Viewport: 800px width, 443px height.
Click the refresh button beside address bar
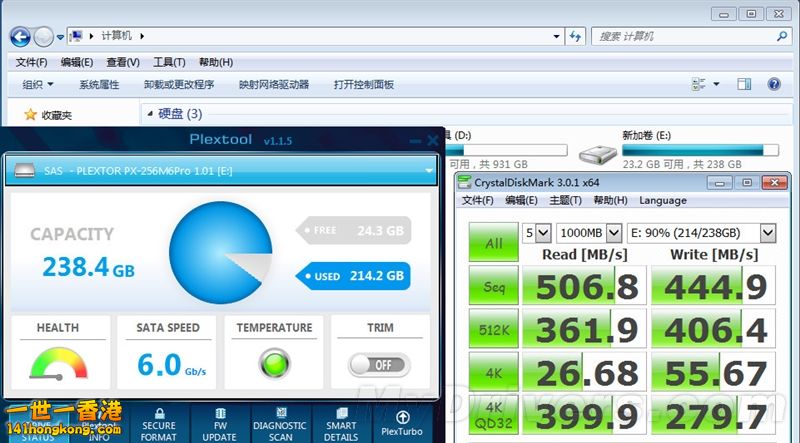click(x=575, y=36)
